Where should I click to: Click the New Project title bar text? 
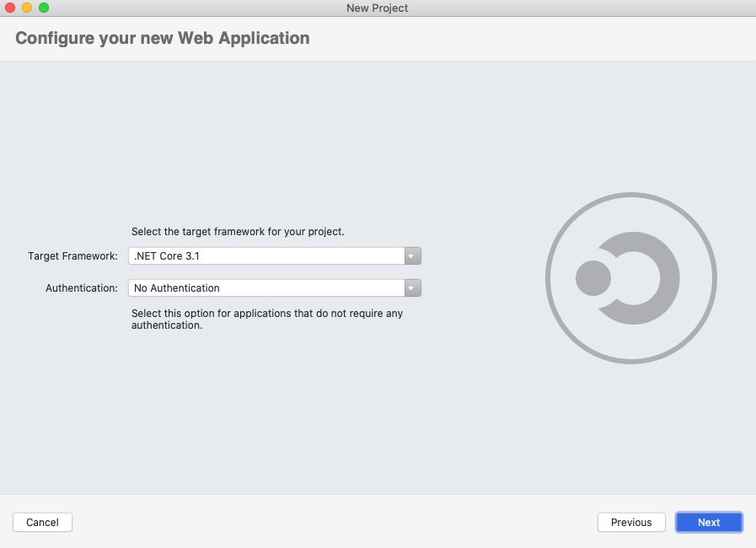point(377,8)
